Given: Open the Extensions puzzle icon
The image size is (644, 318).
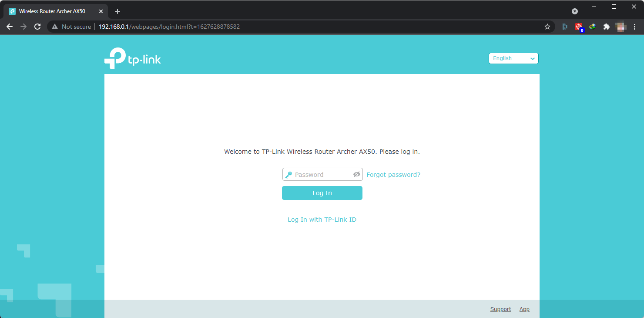Looking at the screenshot, I should click(x=606, y=27).
